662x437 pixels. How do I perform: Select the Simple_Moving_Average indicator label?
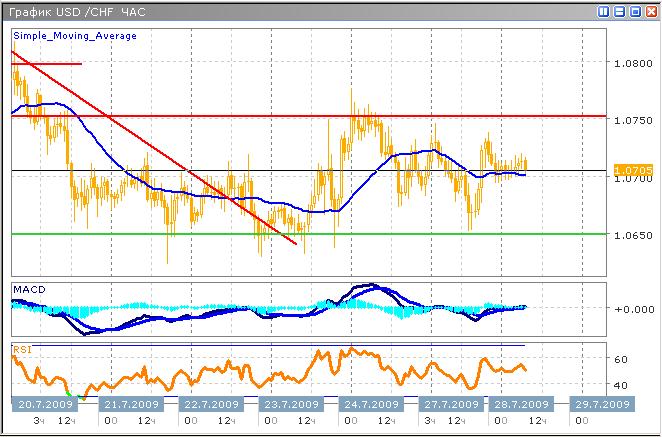click(75, 35)
